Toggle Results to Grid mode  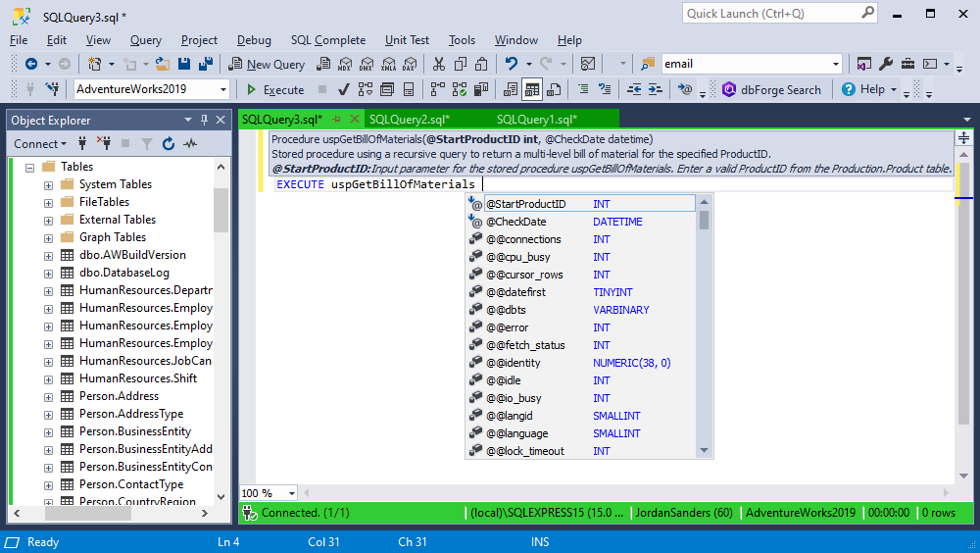point(532,89)
